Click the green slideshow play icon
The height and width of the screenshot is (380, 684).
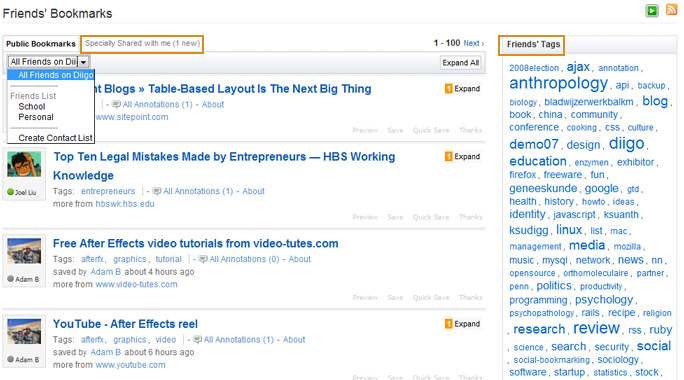[652, 10]
